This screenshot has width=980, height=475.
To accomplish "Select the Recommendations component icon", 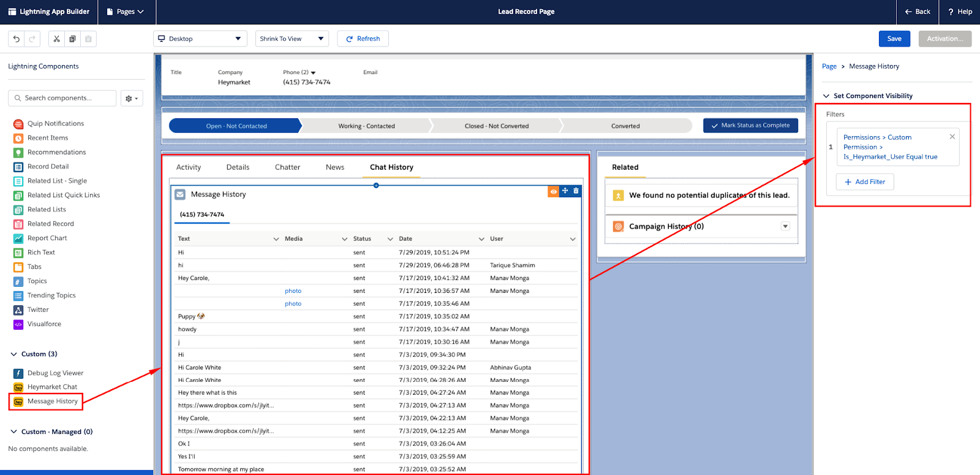I will (18, 152).
